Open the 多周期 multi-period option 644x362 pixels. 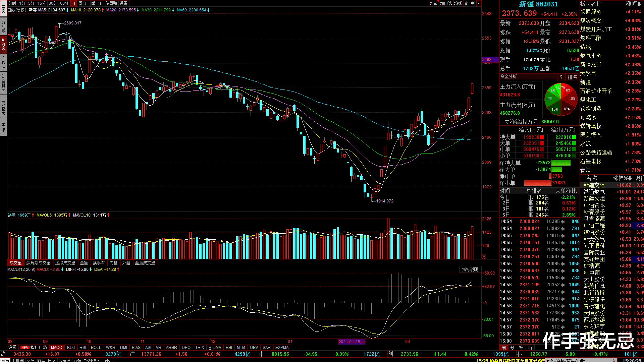point(111,3)
